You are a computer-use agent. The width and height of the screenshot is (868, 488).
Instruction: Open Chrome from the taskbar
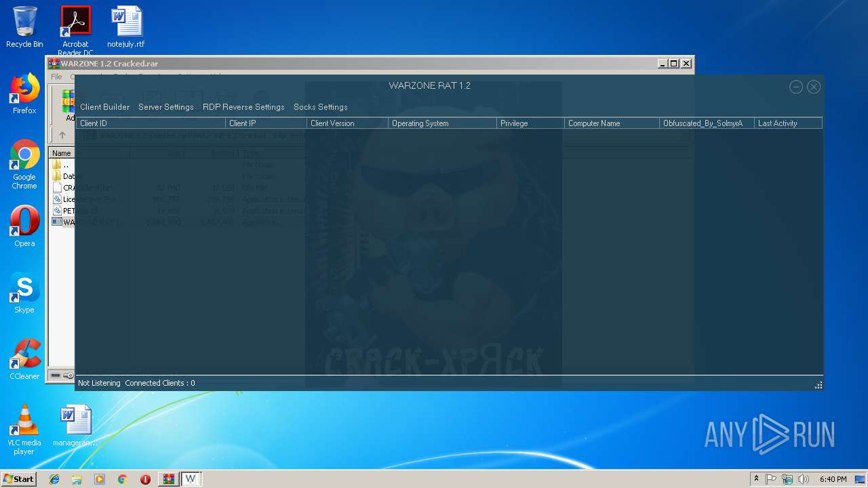122,479
